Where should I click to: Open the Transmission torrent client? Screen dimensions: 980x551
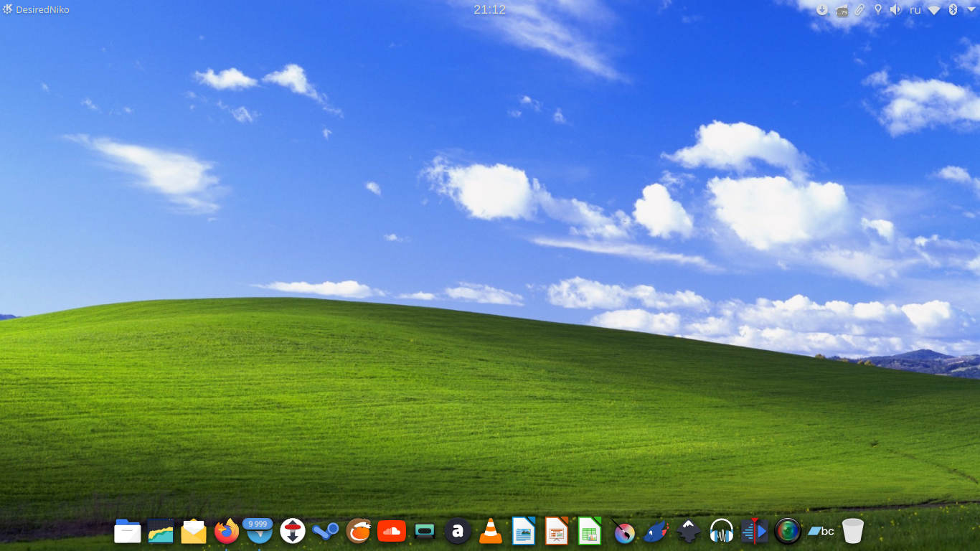293,532
